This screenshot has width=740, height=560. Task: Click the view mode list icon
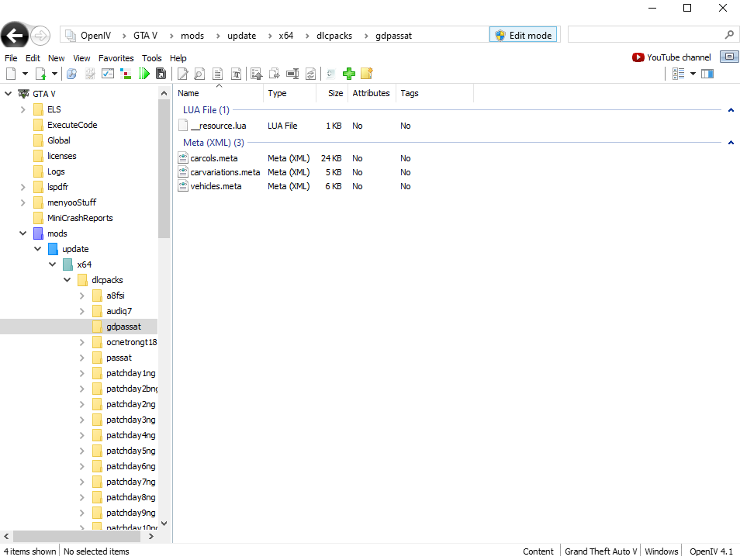[x=678, y=74]
